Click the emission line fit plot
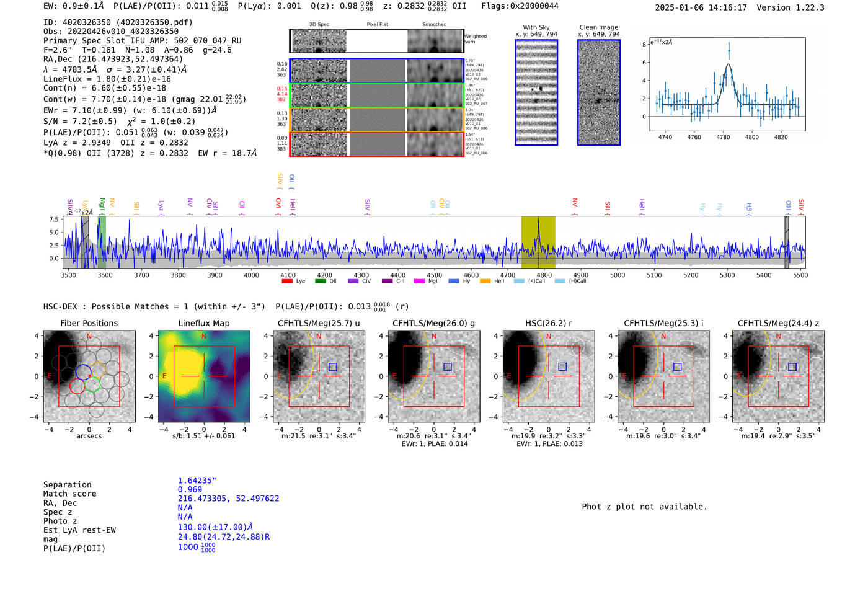 [x=727, y=84]
